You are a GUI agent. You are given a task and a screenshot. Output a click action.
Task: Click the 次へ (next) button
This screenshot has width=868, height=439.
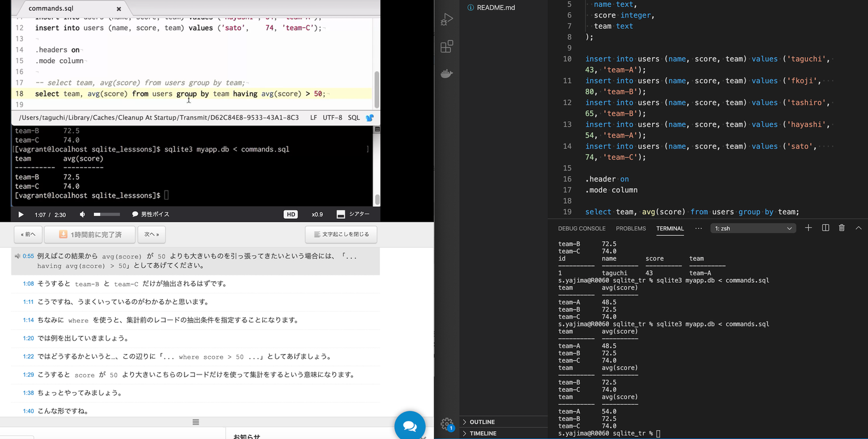click(151, 234)
